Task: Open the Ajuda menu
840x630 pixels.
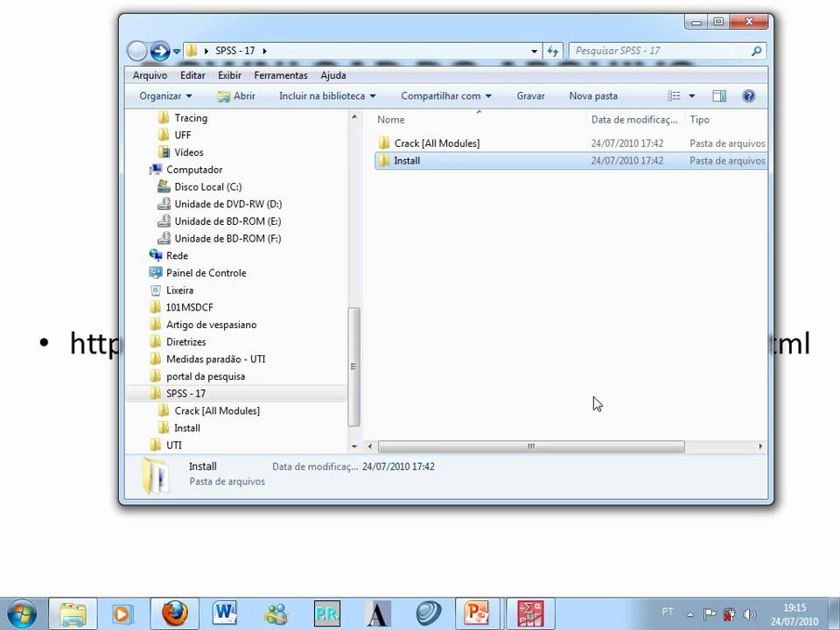Action: 333,75
